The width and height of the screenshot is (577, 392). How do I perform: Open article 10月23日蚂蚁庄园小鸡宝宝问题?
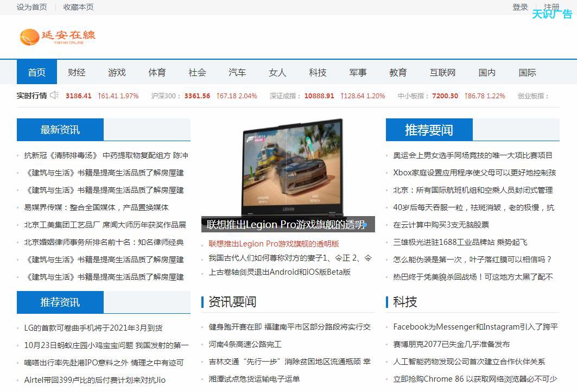click(106, 345)
